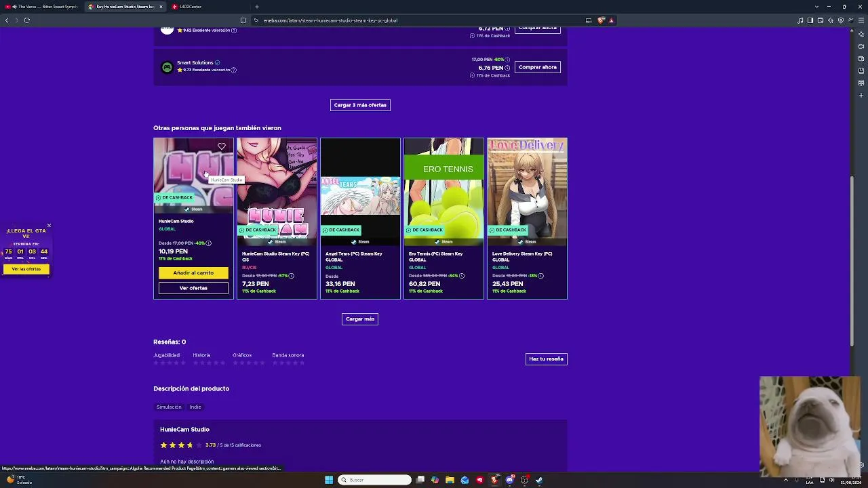
Task: Click the Windows taskbar Buscar search box
Action: tap(375, 480)
